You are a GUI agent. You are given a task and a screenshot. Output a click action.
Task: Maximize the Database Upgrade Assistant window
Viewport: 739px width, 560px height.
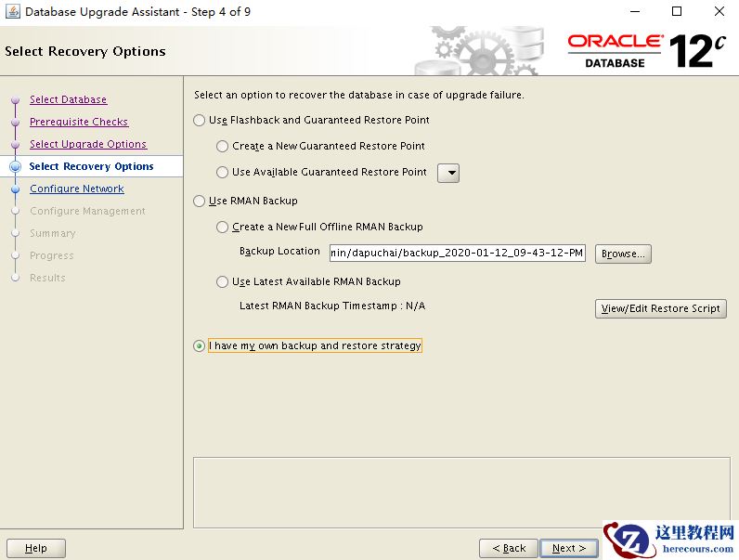(677, 11)
